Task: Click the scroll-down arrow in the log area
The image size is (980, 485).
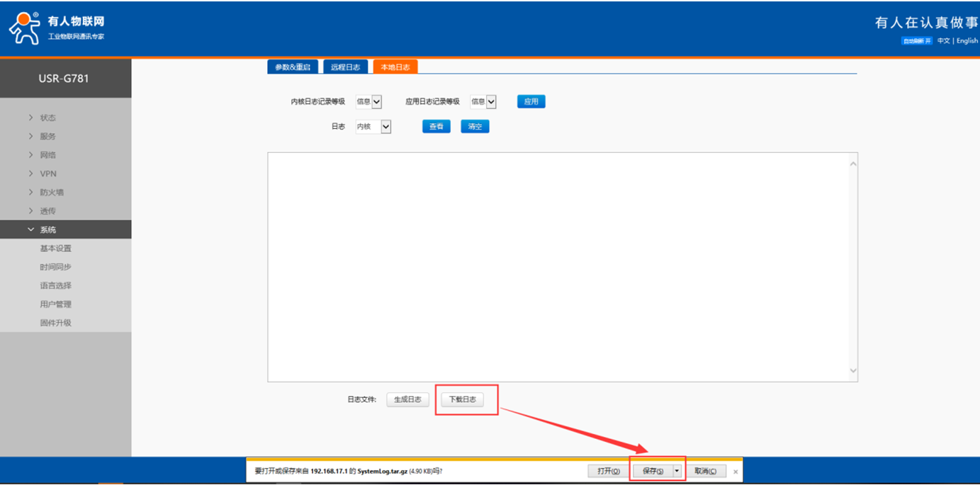Action: click(852, 370)
